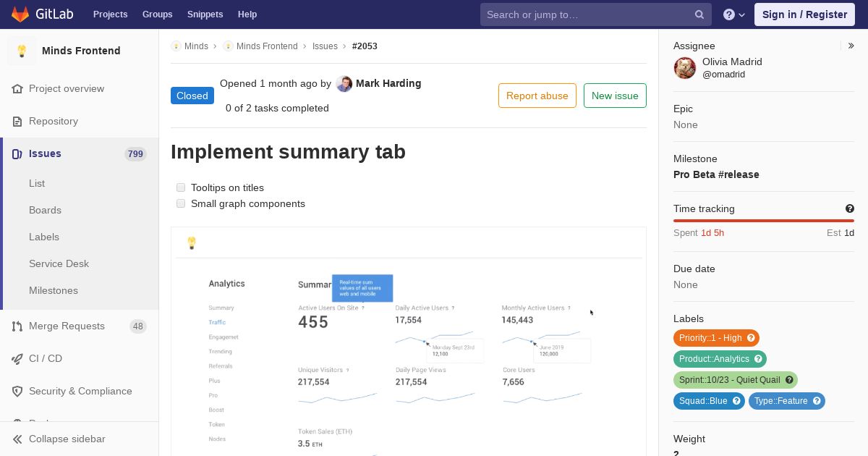This screenshot has height=456, width=868.
Task: Click the Olivia Madrid assignee name
Action: 732,62
